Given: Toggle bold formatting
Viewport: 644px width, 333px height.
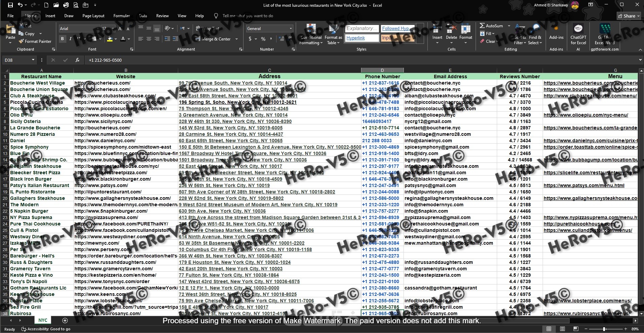Looking at the screenshot, I should click(x=62, y=39).
